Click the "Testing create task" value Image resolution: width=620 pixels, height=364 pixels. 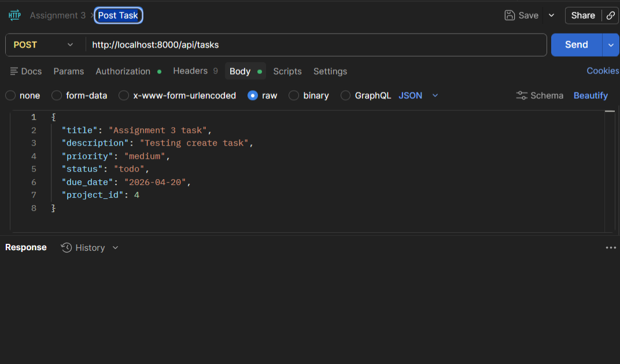pos(194,143)
